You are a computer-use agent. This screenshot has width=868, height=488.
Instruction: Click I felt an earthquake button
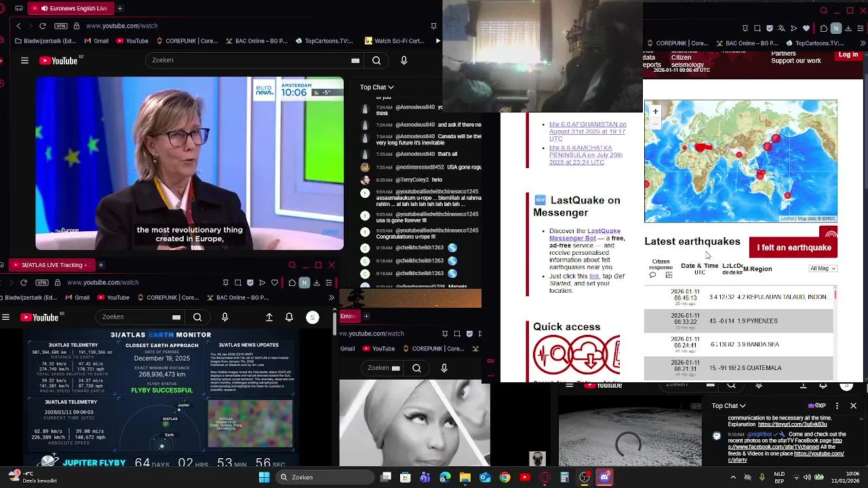(x=793, y=247)
